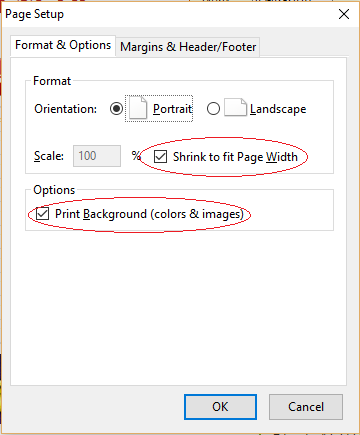The width and height of the screenshot is (360, 435).
Task: Click the Portrait text label
Action: [172, 109]
